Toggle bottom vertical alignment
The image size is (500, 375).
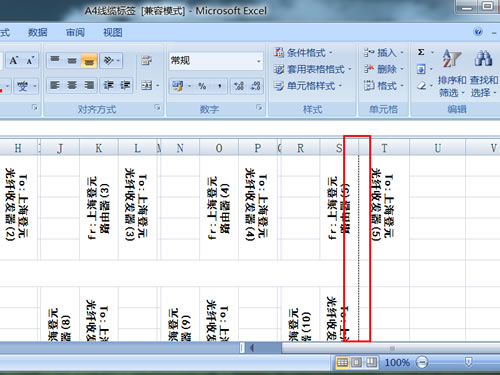(89, 61)
